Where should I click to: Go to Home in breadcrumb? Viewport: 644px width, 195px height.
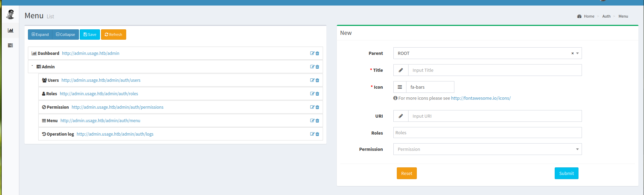point(589,16)
